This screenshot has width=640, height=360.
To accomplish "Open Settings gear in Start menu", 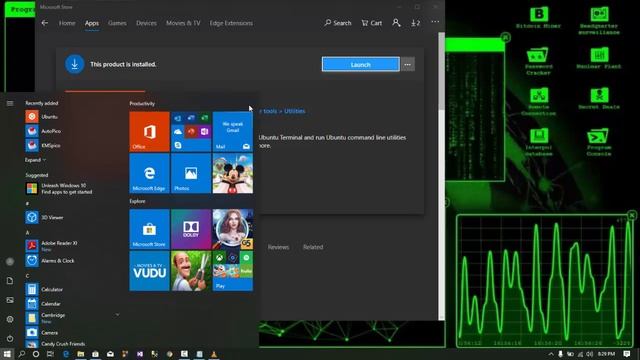I will [10, 319].
